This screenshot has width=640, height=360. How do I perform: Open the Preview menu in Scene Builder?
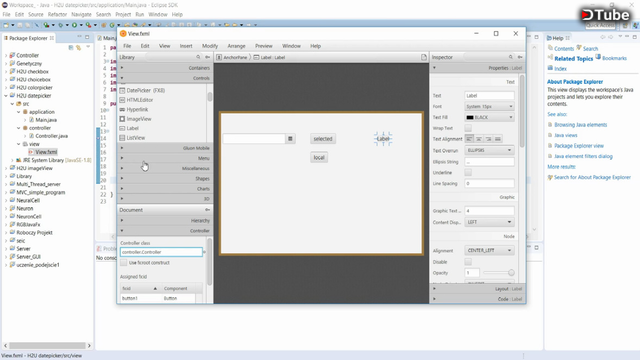[264, 46]
